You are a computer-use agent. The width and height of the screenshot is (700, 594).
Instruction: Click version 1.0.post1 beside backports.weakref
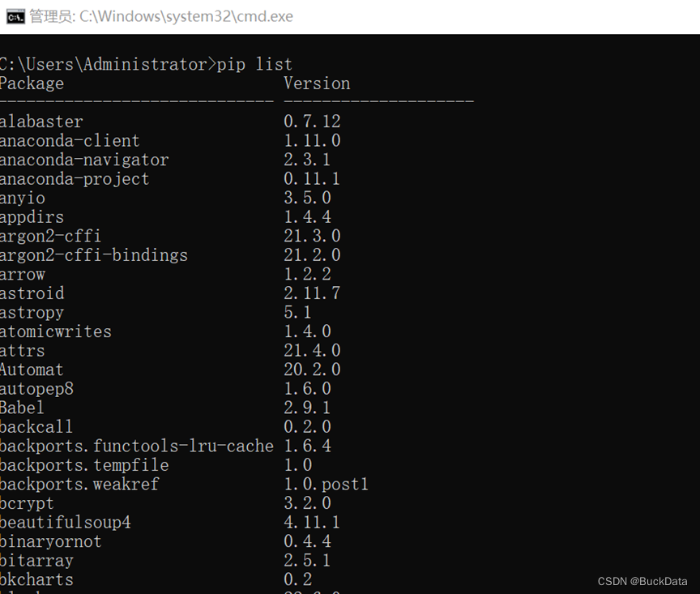point(327,484)
